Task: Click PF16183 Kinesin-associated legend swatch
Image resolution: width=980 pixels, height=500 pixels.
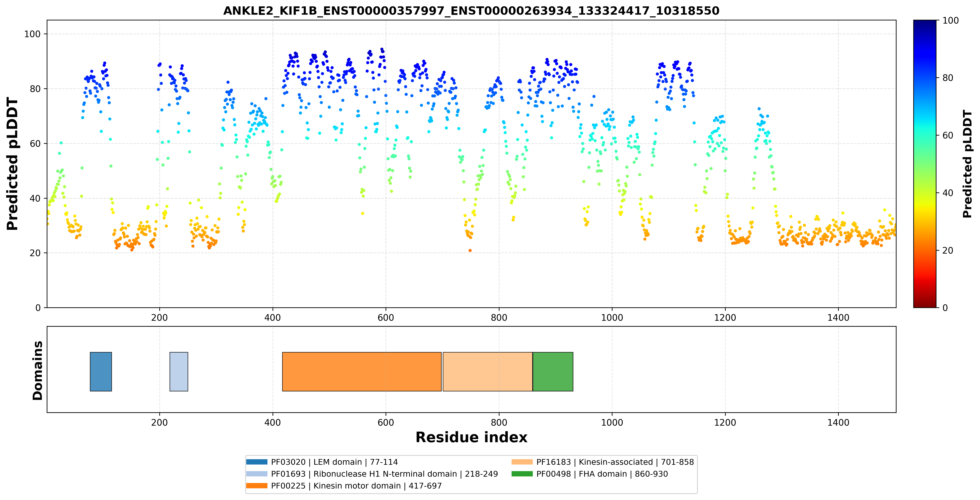Action: pos(522,462)
